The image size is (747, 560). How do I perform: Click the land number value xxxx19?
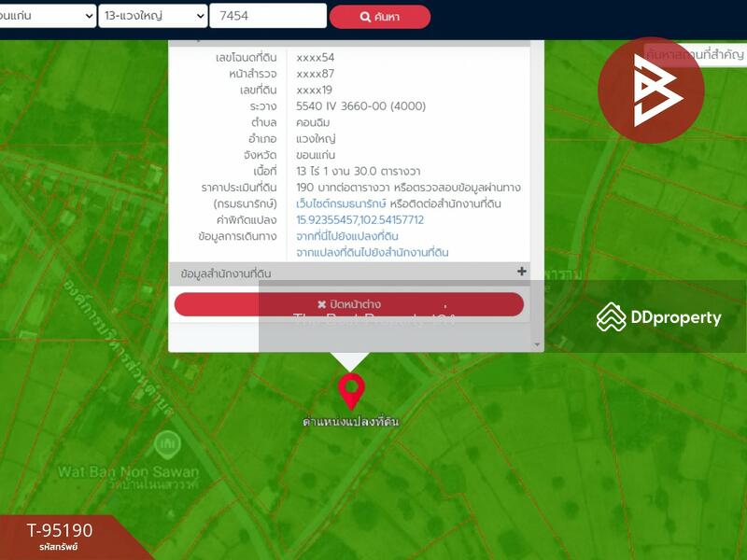click(x=314, y=90)
